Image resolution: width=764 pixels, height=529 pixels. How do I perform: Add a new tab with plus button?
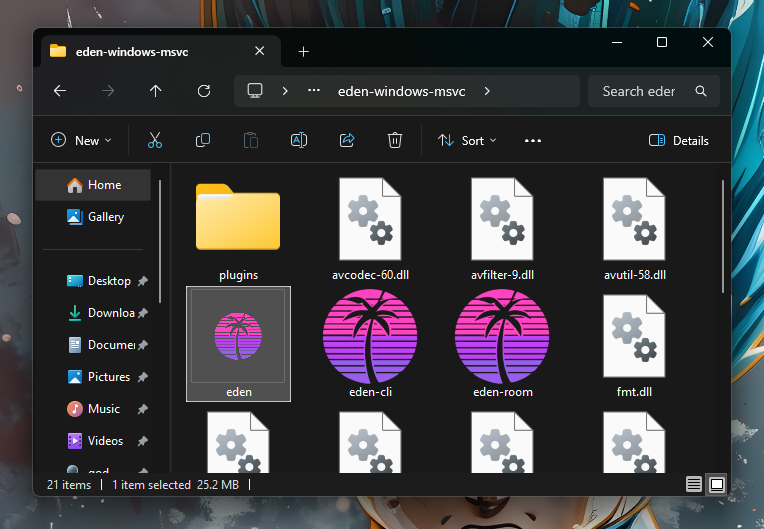coord(304,52)
